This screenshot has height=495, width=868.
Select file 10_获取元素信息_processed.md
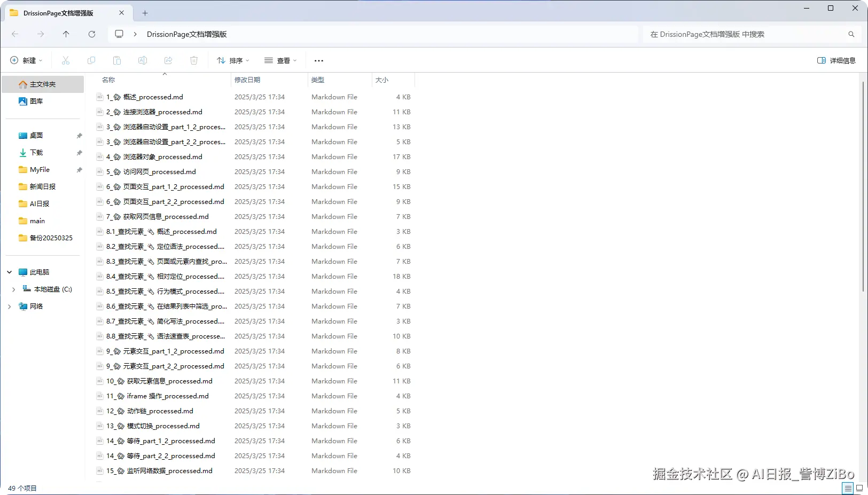[255, 381]
